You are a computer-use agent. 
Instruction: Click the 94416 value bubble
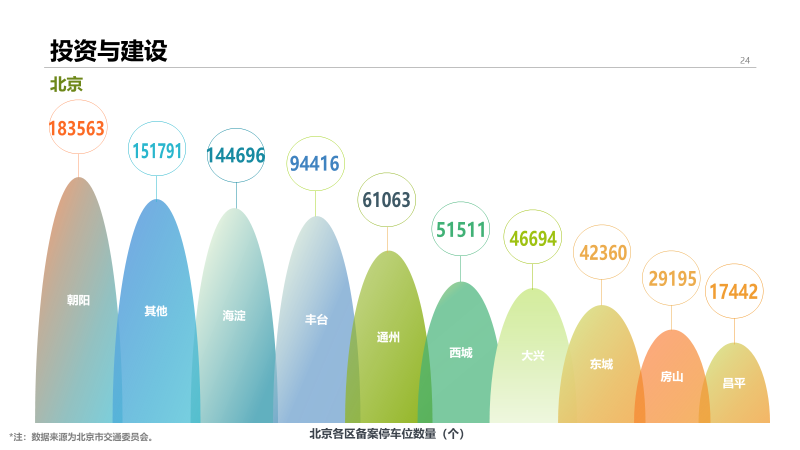pos(315,164)
